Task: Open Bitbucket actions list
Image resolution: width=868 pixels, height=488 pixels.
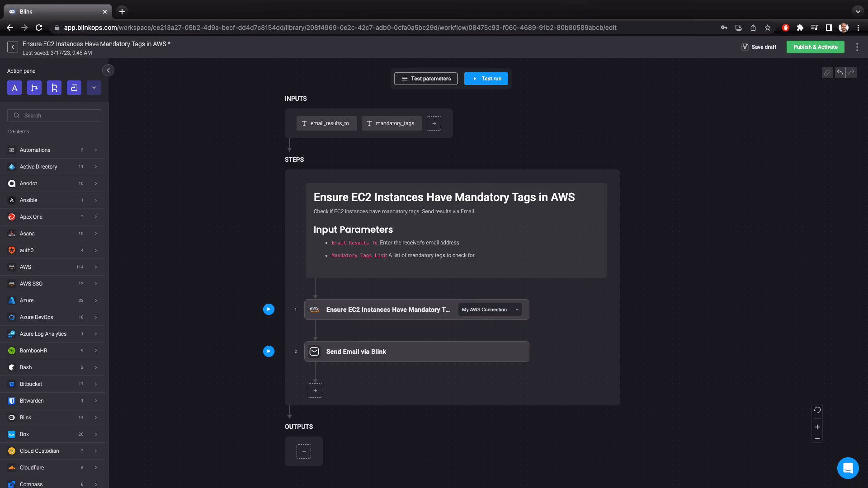Action: (52, 384)
